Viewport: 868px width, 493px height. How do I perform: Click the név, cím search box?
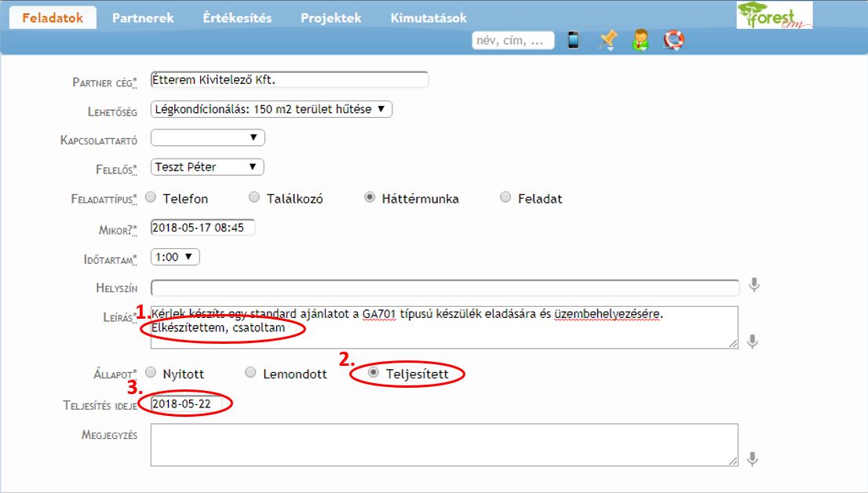[512, 40]
